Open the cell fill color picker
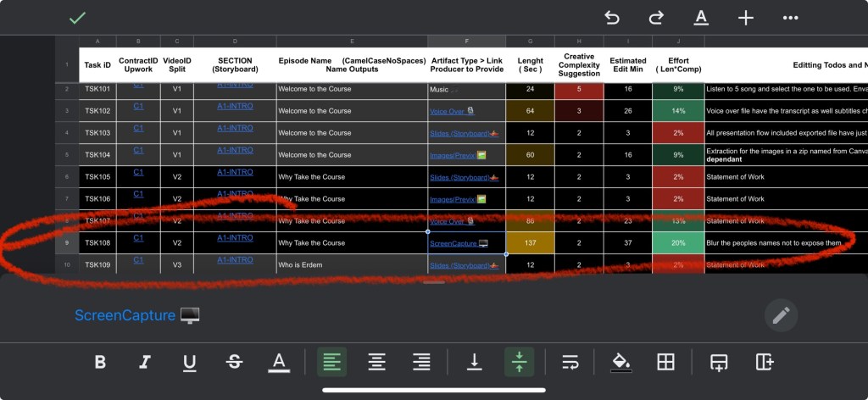The width and height of the screenshot is (868, 400). pyautogui.click(x=620, y=363)
